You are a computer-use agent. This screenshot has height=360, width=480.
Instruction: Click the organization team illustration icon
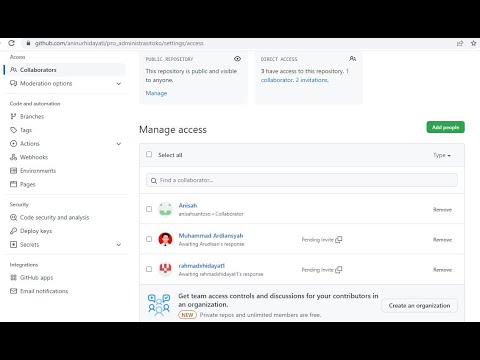tap(159, 305)
